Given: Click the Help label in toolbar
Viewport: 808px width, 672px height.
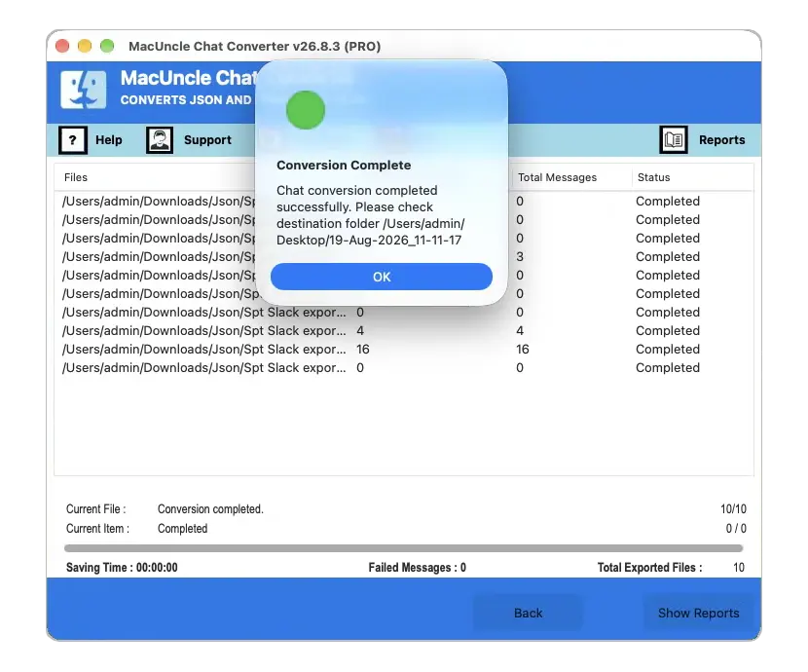Looking at the screenshot, I should 109,139.
